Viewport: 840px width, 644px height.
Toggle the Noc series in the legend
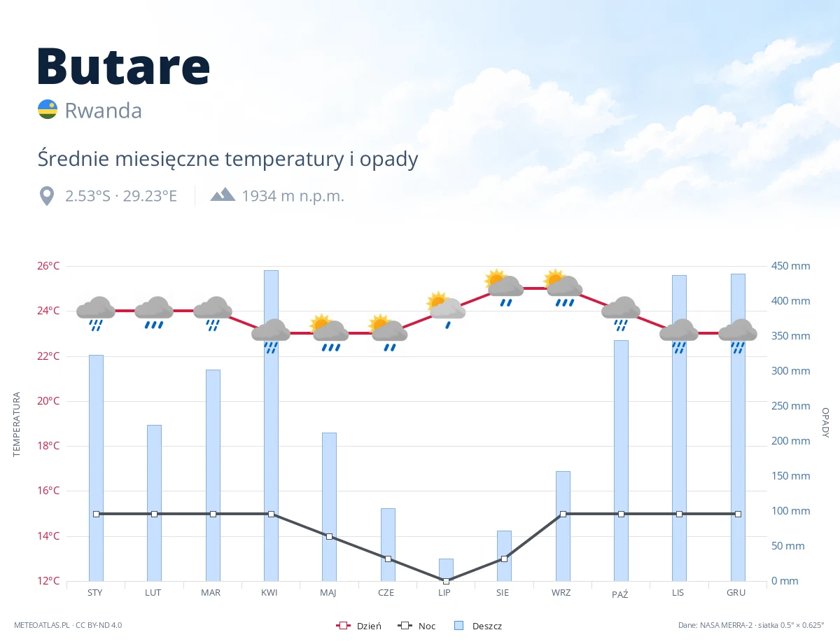coord(416,626)
